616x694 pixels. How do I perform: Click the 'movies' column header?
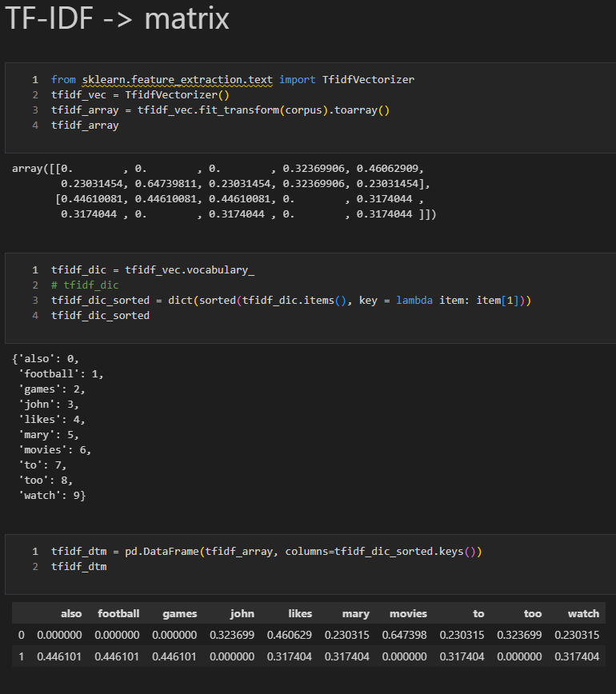coord(408,613)
